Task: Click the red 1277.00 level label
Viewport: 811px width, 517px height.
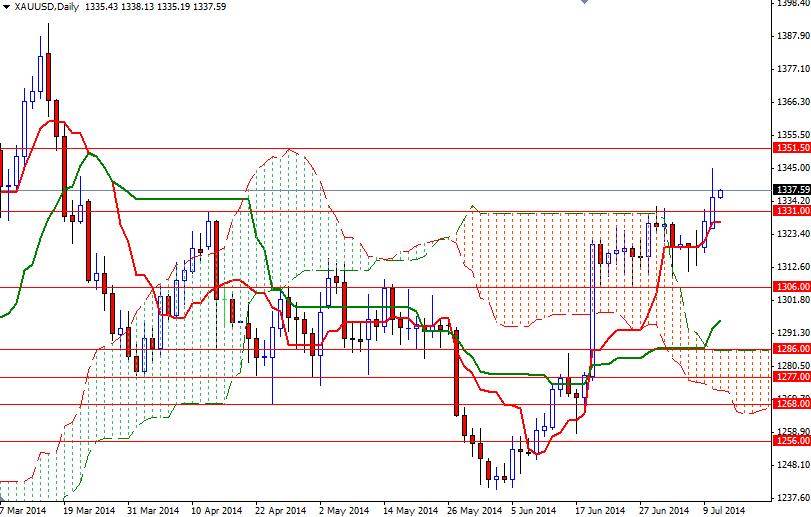Action: coord(791,377)
